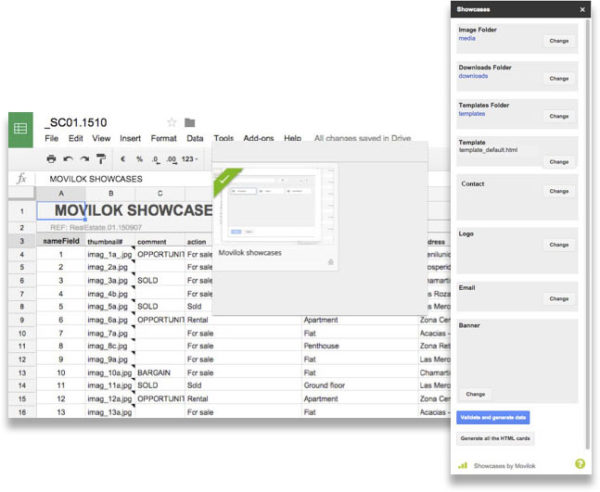
Task: Open the Edit menu
Action: tap(76, 138)
